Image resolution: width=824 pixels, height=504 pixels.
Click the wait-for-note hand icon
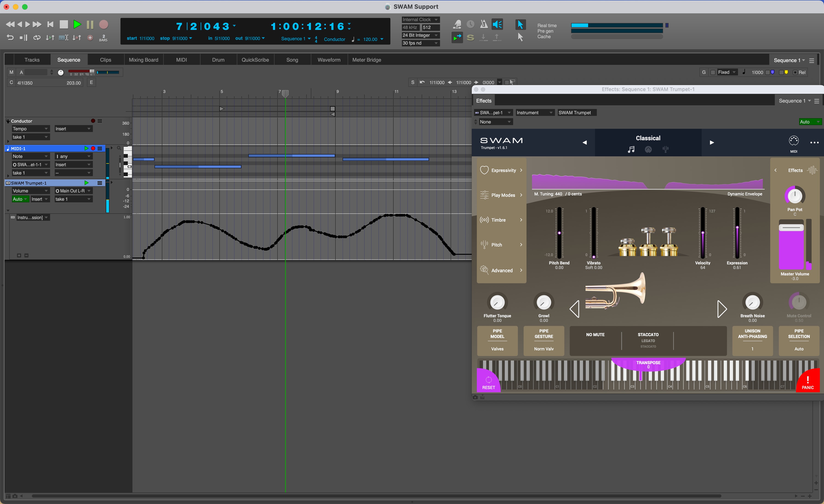[x=457, y=24]
